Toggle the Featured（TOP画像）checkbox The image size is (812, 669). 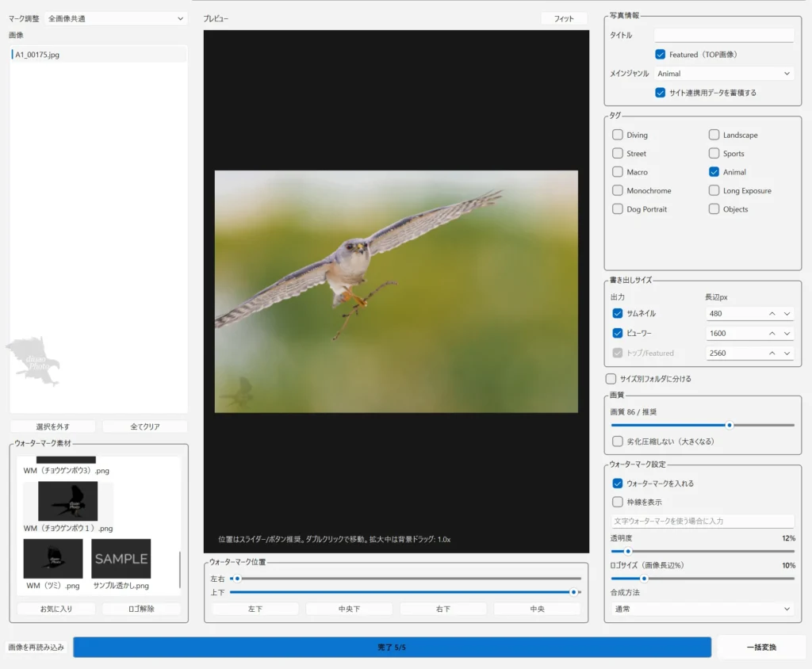click(x=661, y=55)
